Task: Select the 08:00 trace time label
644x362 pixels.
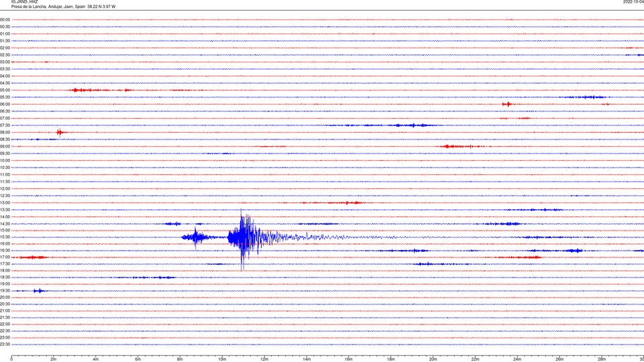Action: point(5,132)
